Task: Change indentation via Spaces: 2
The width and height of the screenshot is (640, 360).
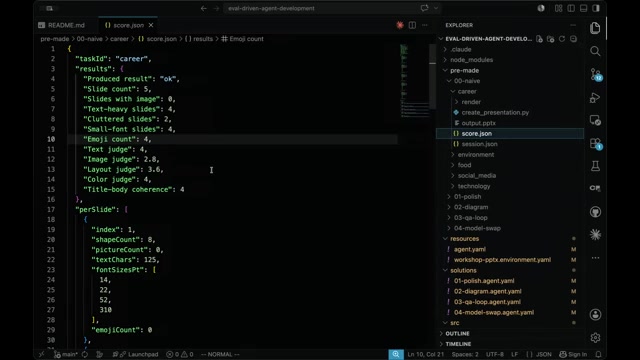Action: click(465, 354)
